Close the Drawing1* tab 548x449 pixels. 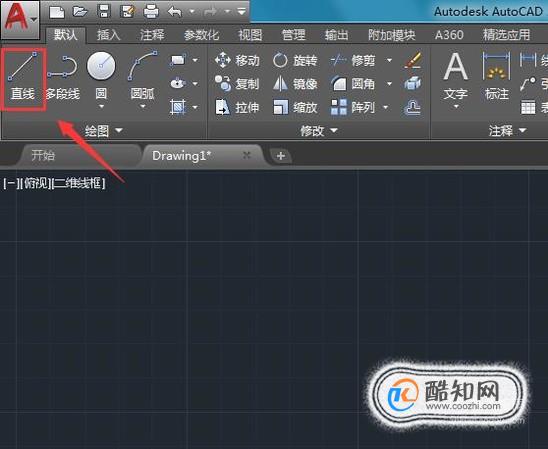click(x=247, y=155)
